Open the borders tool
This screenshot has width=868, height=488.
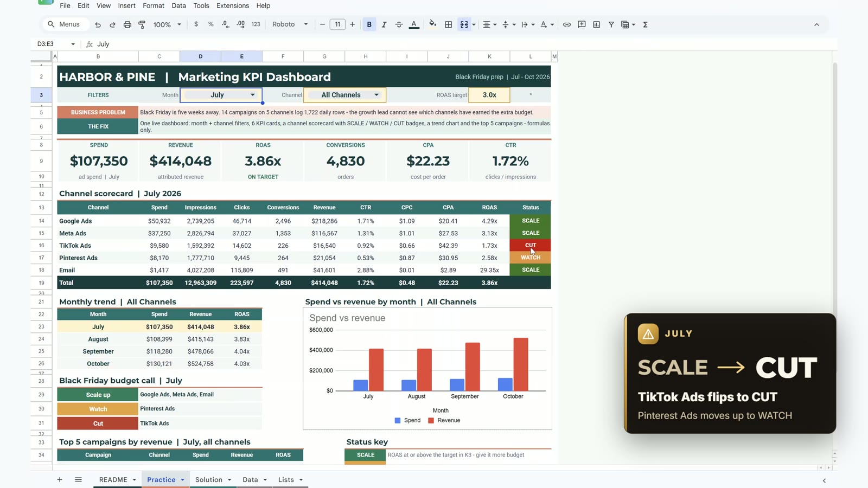coord(448,24)
